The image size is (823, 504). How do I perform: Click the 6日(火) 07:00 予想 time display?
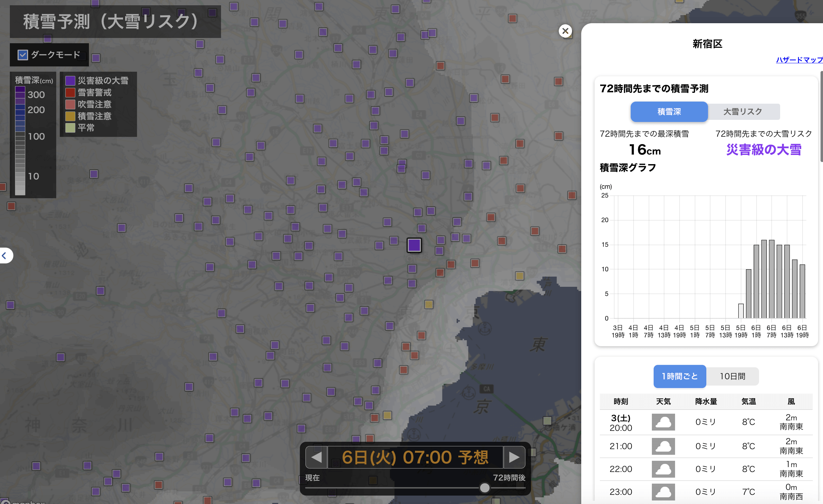415,457
